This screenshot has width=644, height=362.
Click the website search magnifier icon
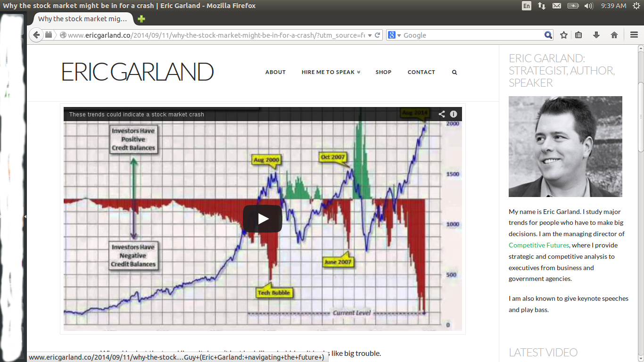pyautogui.click(x=454, y=72)
